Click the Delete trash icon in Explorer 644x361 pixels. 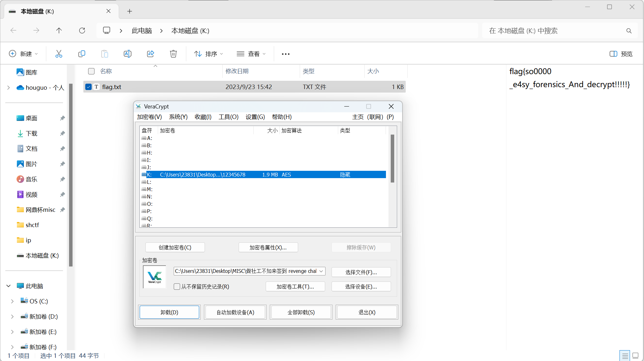pos(173,54)
